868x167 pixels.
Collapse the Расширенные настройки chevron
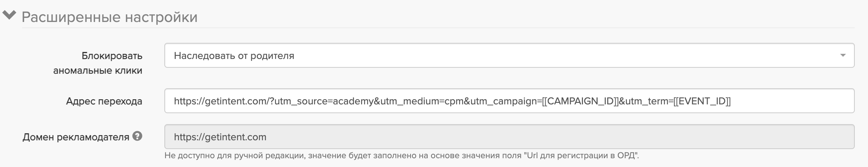click(9, 16)
